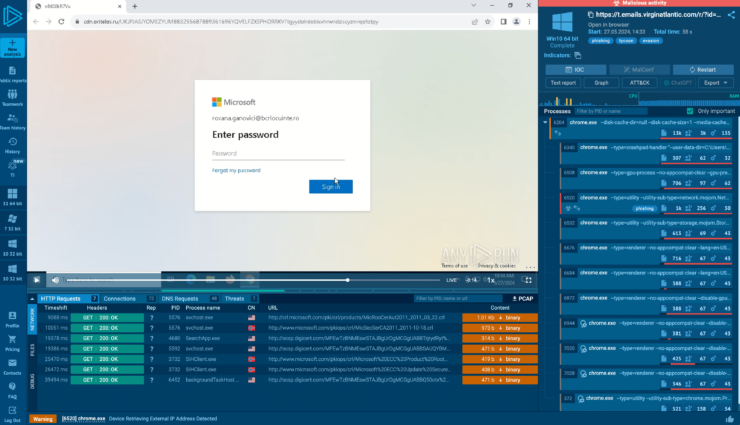This screenshot has width=740, height=425.
Task: Download the PCAP file
Action: 523,299
